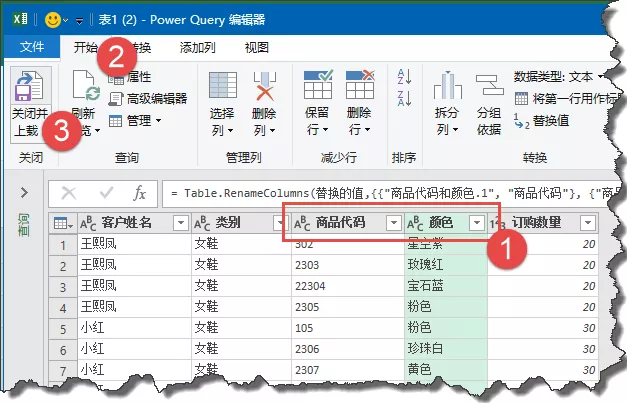Click the 拆分列 icon

tap(447, 85)
